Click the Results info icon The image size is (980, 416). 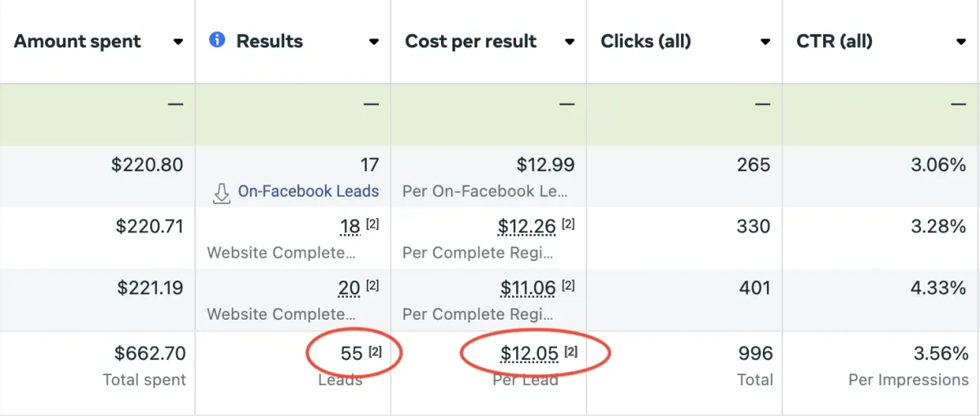tap(217, 40)
